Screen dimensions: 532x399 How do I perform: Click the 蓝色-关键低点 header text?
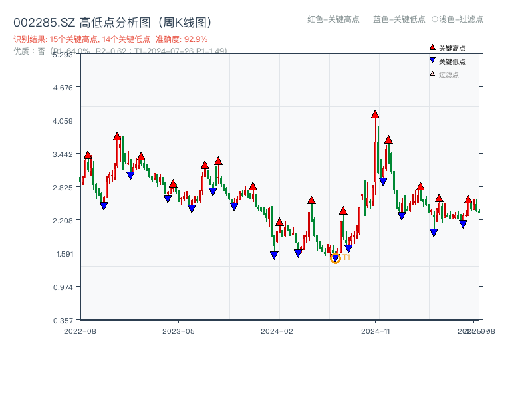coord(399,19)
